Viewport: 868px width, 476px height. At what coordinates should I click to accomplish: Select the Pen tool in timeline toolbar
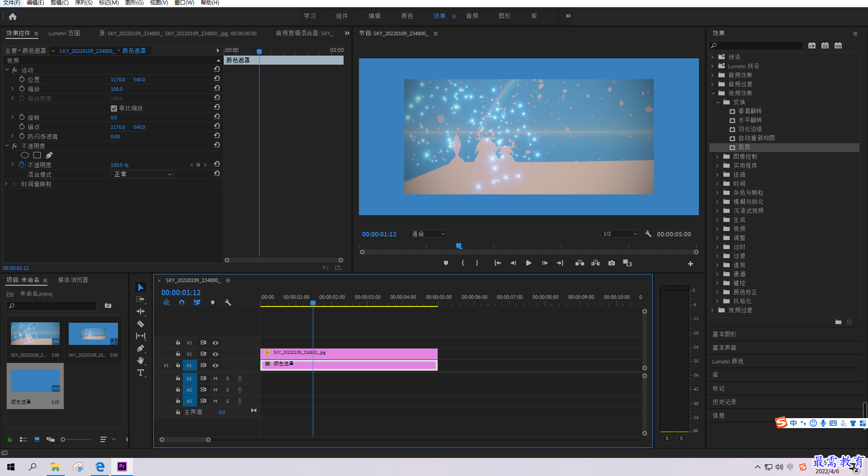click(141, 348)
